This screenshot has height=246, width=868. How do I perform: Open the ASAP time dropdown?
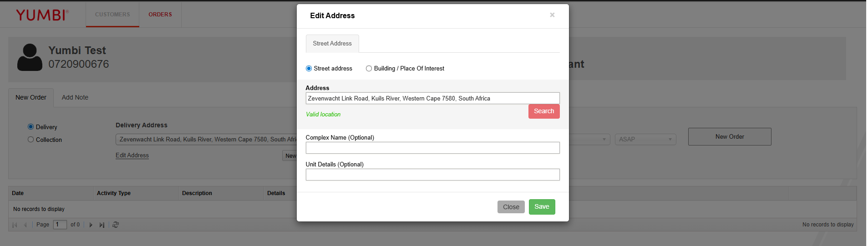(x=645, y=139)
